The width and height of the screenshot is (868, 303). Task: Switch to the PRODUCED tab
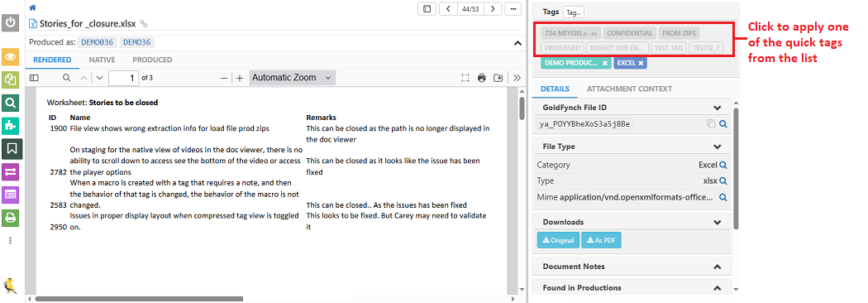click(152, 60)
